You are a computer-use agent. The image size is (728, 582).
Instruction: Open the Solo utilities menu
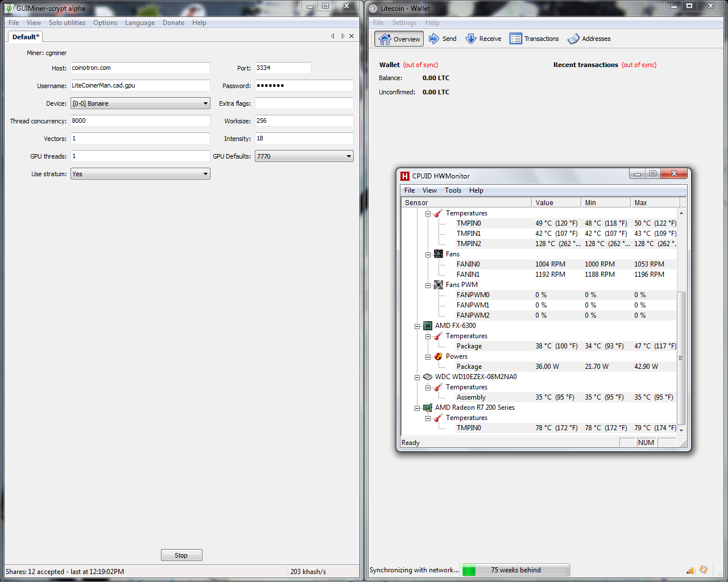pyautogui.click(x=67, y=23)
